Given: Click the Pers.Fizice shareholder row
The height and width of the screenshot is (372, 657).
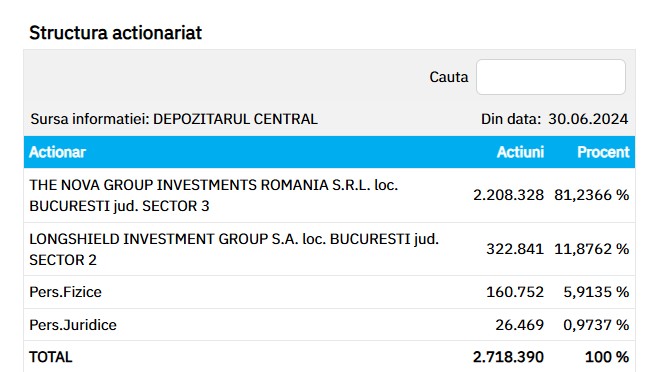Looking at the screenshot, I should [329, 292].
